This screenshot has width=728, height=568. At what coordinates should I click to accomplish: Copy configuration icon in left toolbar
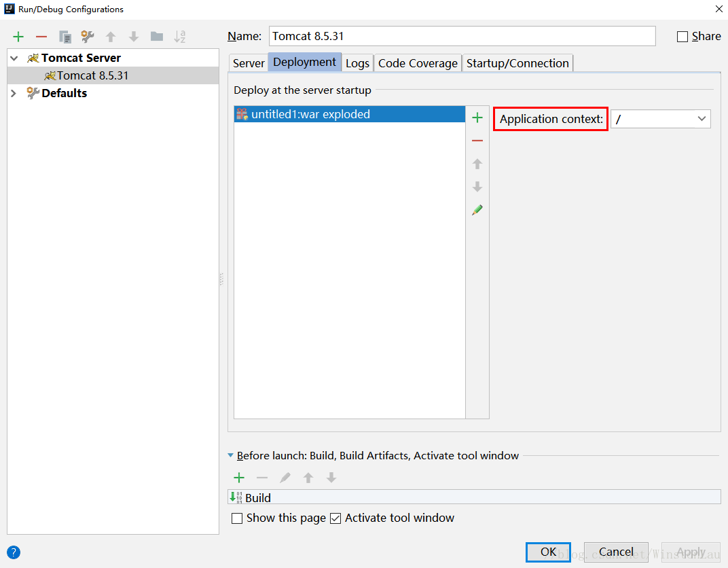[x=65, y=37]
